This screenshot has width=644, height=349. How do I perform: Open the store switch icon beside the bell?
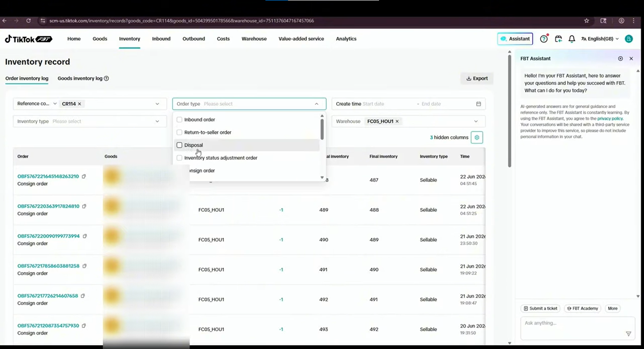pyautogui.click(x=558, y=39)
